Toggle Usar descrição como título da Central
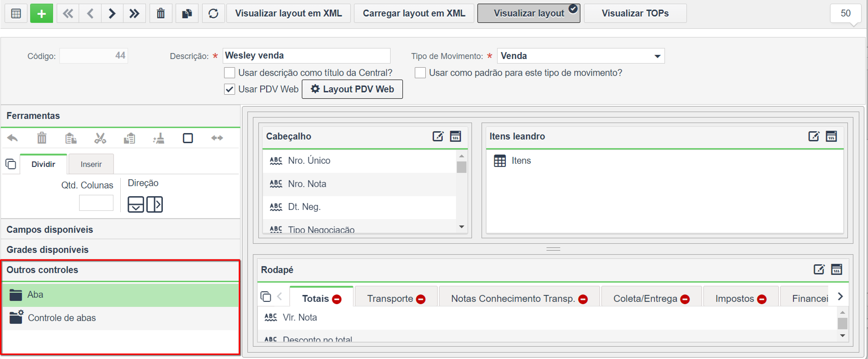The width and height of the screenshot is (868, 359). pyautogui.click(x=230, y=73)
